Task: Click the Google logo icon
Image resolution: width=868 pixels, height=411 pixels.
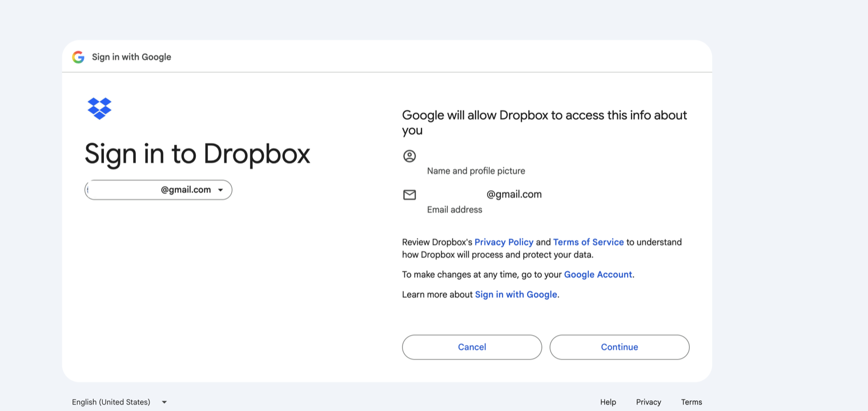Action: pyautogui.click(x=78, y=57)
